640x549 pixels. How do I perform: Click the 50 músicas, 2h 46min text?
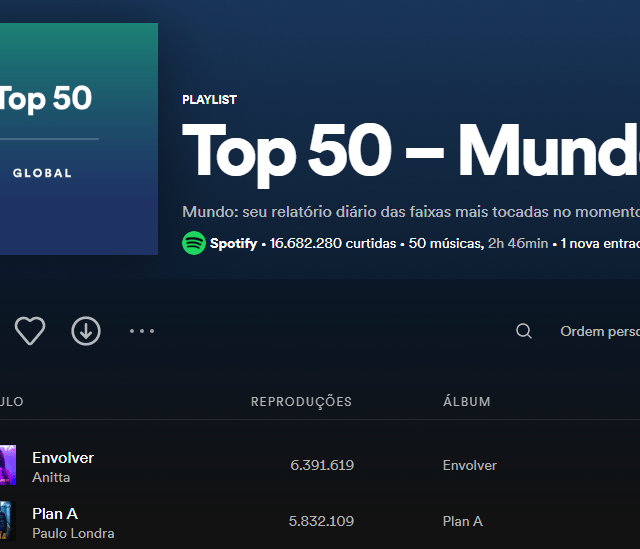[478, 243]
